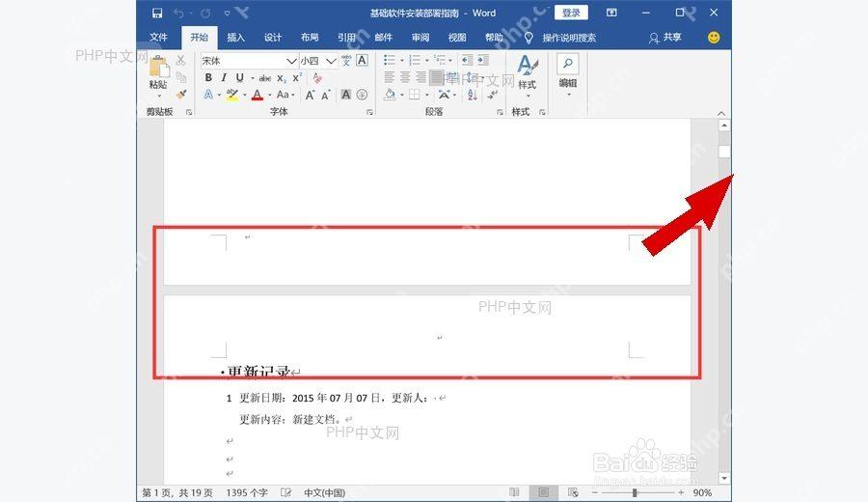
Task: Click the sort A-Z icon
Action: (x=473, y=95)
